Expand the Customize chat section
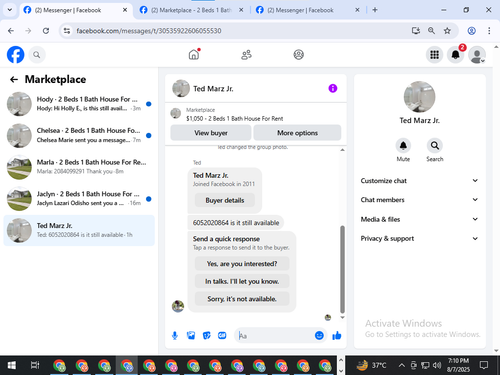 419,181
